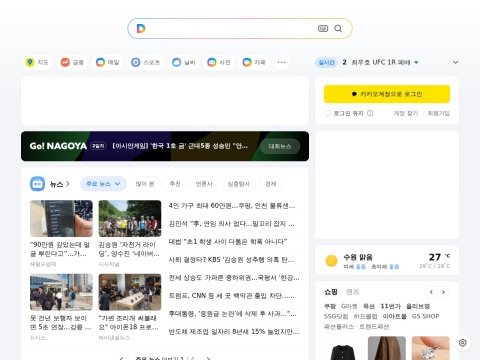The width and height of the screenshot is (480, 360).
Task: Open the 카페 cafe shortcut
Action: pyautogui.click(x=254, y=62)
